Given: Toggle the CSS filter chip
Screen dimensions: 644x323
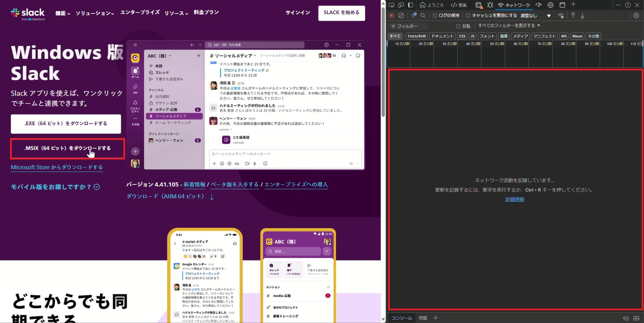Looking at the screenshot, I should pyautogui.click(x=462, y=36).
